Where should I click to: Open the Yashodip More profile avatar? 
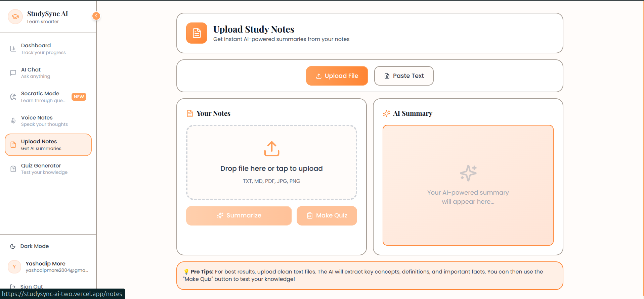14,267
